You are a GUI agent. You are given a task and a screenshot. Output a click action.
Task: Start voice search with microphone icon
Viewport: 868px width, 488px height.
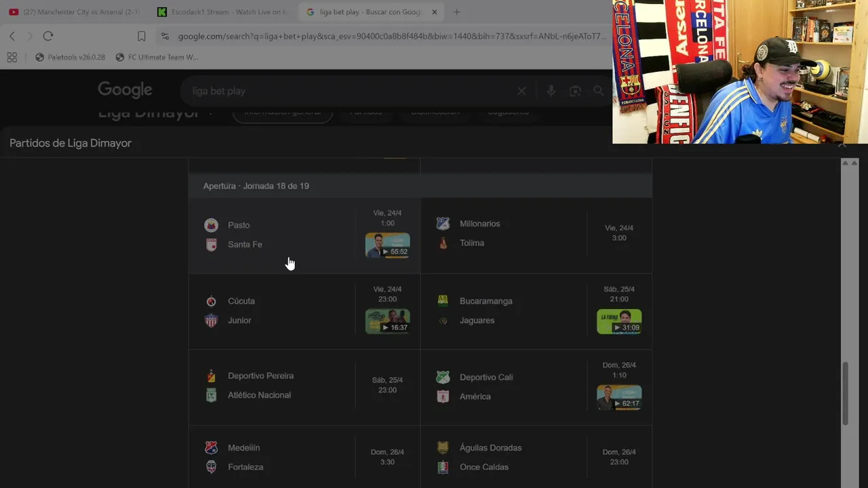551,91
